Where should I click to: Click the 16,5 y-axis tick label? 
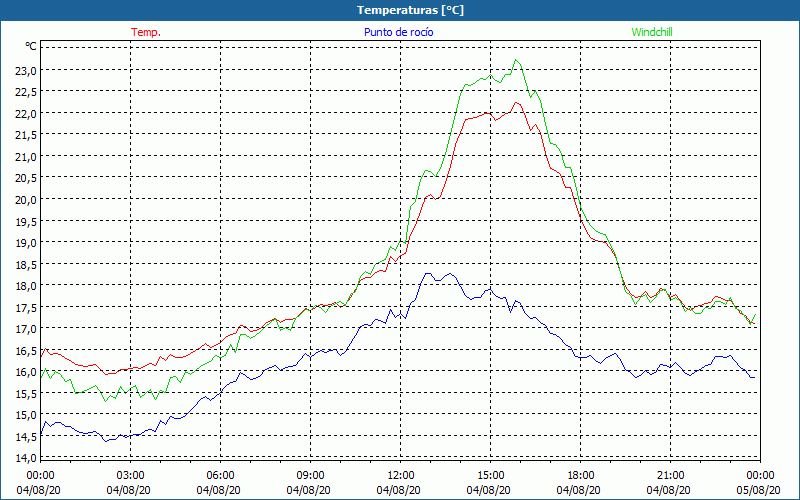[25, 350]
